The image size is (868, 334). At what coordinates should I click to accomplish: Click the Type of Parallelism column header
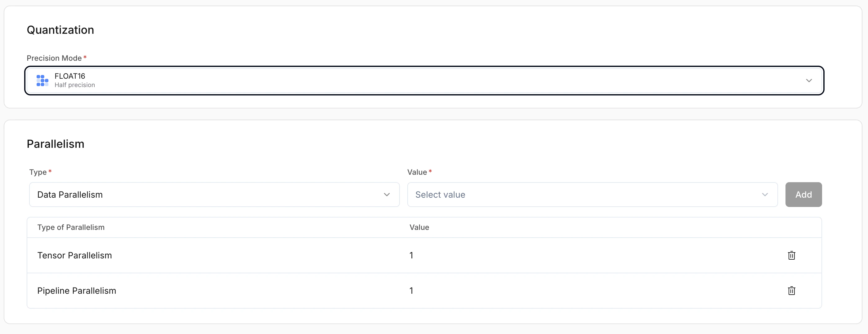pyautogui.click(x=71, y=227)
